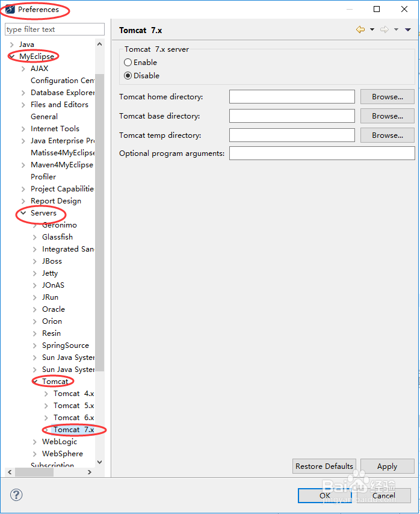Collapse the MyEclipse tree node
Image resolution: width=420 pixels, height=514 pixels.
coord(12,57)
